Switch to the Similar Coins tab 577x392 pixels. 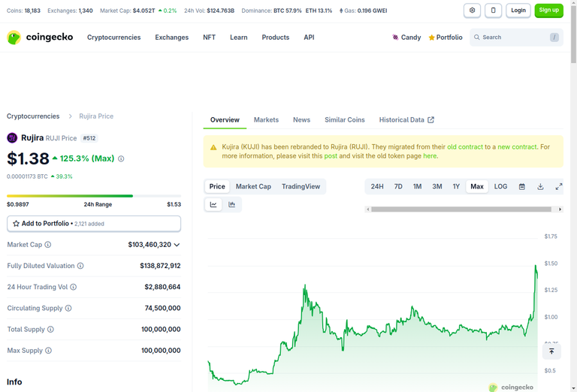click(x=345, y=120)
